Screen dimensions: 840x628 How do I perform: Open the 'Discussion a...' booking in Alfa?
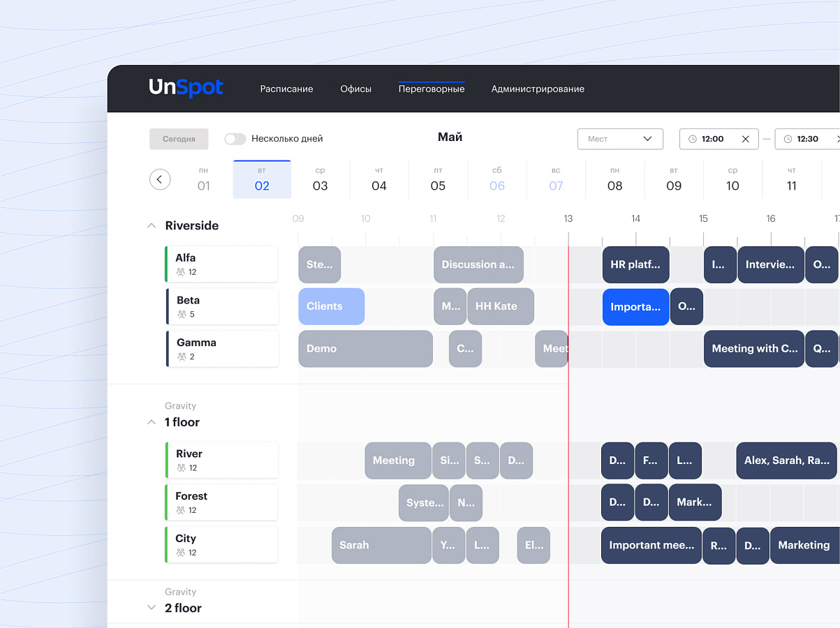(x=478, y=264)
